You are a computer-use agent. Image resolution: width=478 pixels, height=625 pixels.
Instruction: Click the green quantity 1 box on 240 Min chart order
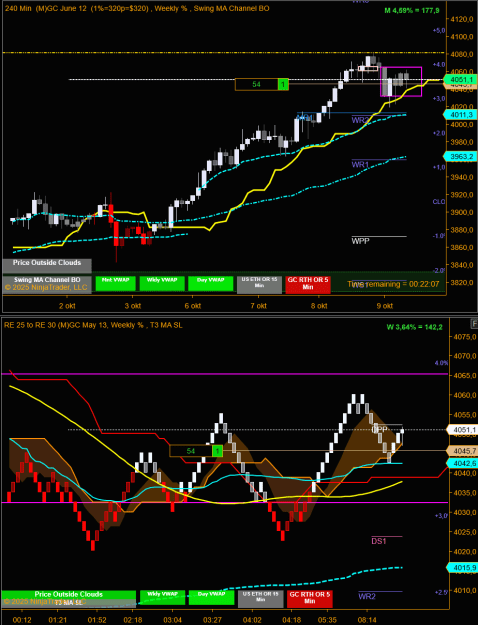[x=283, y=85]
